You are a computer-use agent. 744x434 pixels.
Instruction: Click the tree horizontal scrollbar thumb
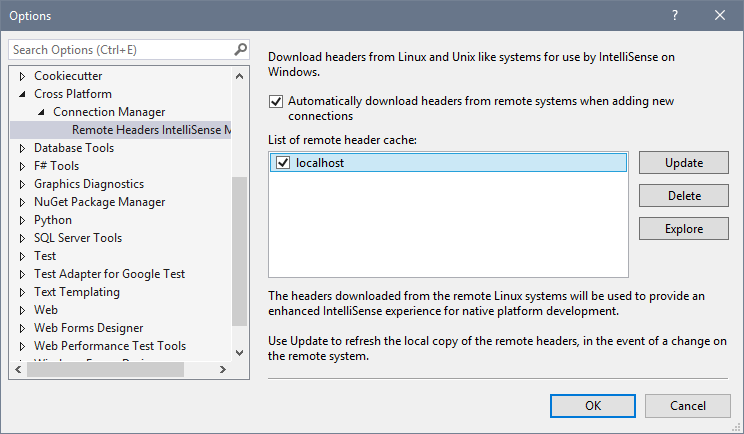point(105,369)
